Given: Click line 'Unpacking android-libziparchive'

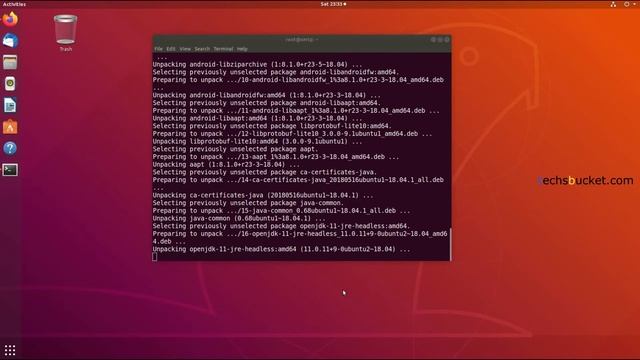Looking at the screenshot, I should tap(257, 64).
